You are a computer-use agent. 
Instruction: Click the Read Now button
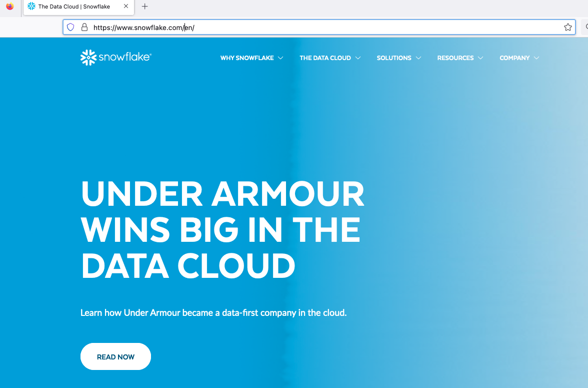tap(115, 356)
